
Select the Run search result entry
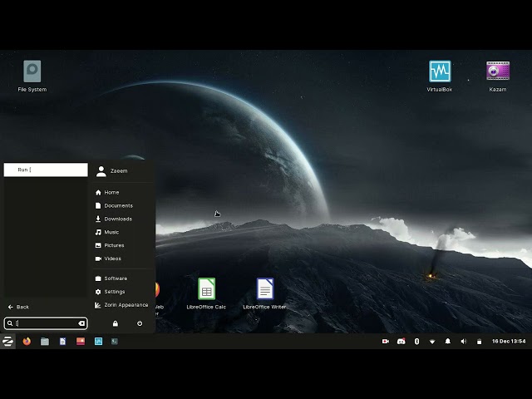click(46, 170)
